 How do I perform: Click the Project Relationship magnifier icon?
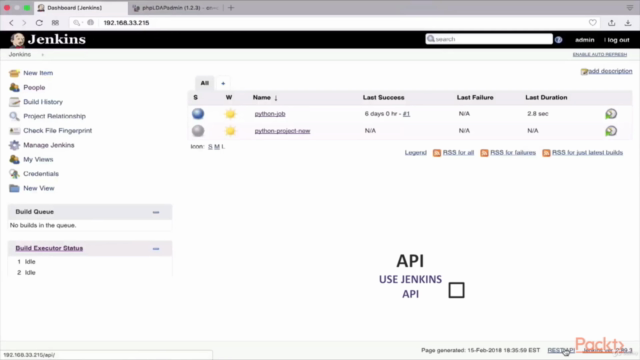14,116
